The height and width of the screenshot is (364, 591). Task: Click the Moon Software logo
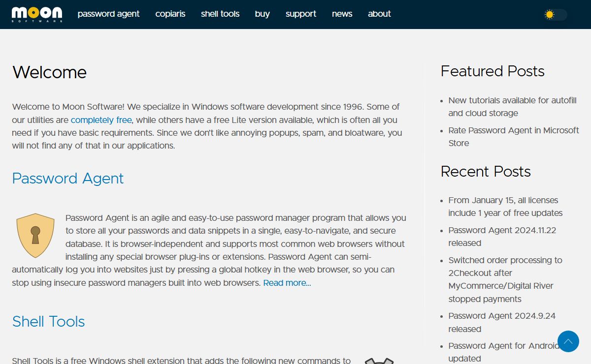37,14
